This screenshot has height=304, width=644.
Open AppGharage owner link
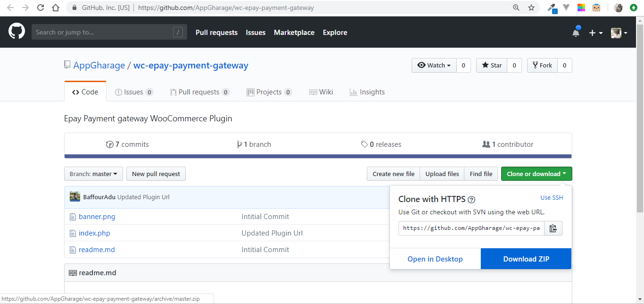click(99, 65)
